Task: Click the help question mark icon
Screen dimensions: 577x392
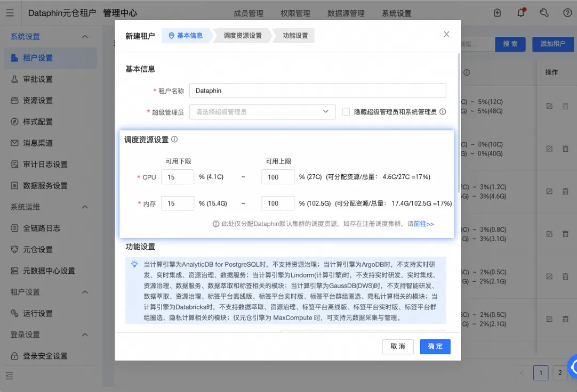Action: tap(567, 13)
